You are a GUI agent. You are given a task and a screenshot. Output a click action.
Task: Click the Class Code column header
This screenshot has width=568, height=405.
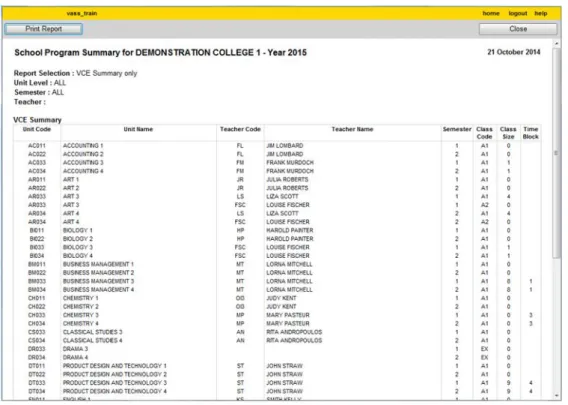click(x=484, y=133)
